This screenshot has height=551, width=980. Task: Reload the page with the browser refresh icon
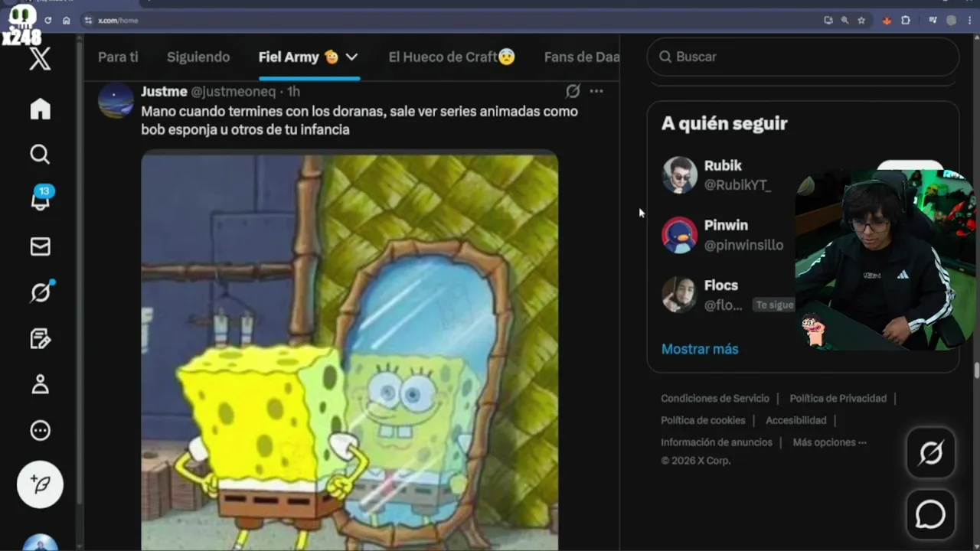click(x=48, y=21)
